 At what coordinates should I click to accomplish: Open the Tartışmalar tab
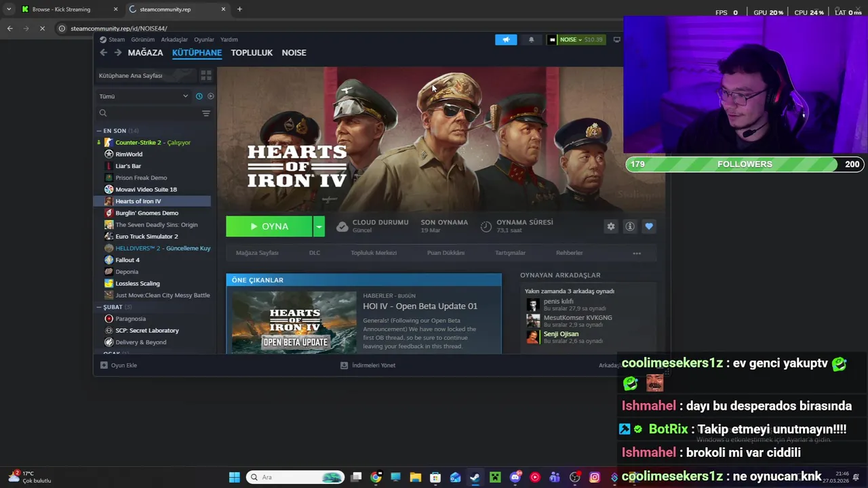pyautogui.click(x=510, y=253)
